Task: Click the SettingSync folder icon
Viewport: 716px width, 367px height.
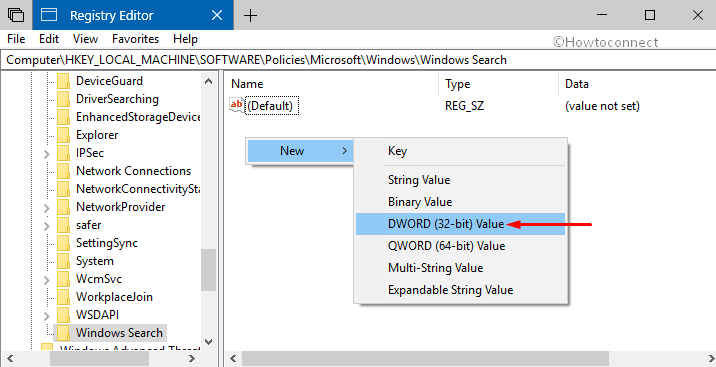Action: pos(63,243)
